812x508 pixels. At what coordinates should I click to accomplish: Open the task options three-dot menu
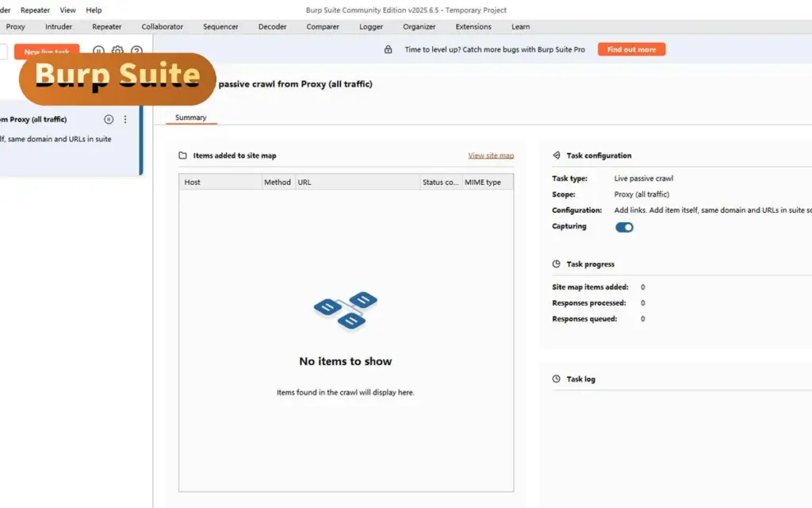coord(124,119)
